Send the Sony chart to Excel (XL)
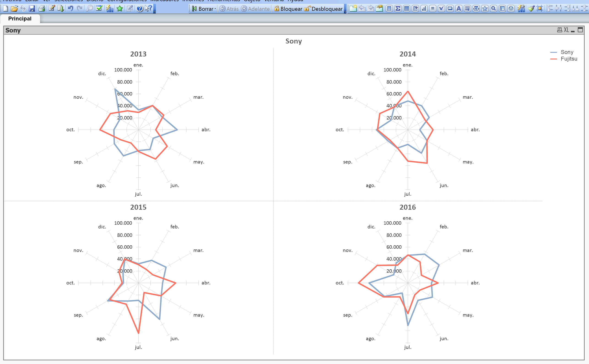This screenshot has width=589, height=364. pos(566,30)
